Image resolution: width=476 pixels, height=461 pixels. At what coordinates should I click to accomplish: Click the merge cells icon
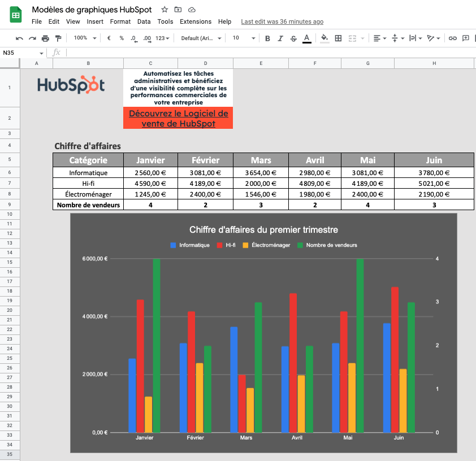pyautogui.click(x=352, y=38)
